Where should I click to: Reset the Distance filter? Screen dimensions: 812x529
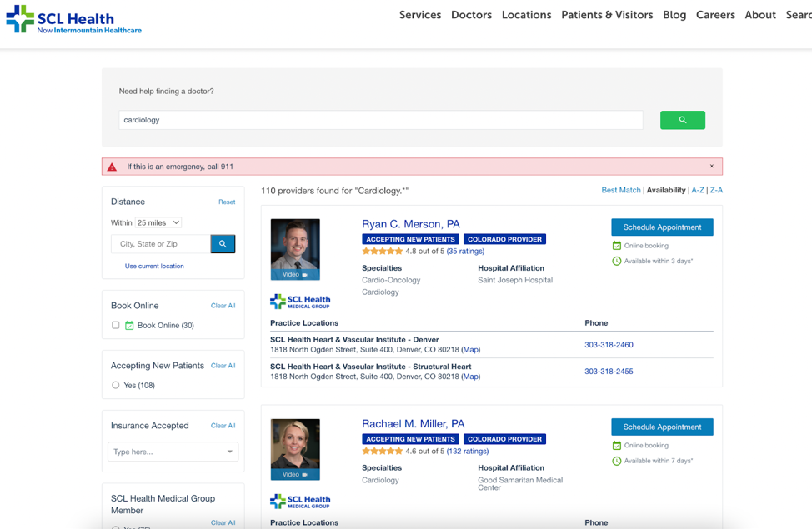pos(227,202)
